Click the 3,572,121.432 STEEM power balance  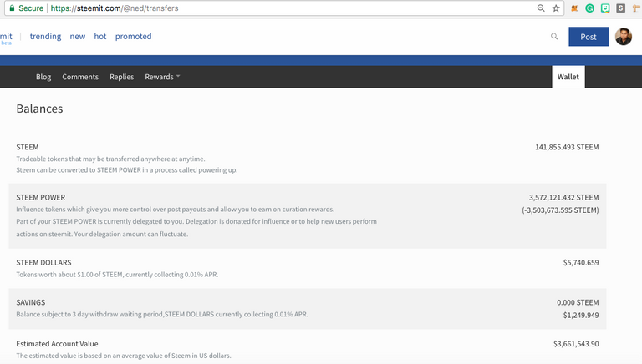[563, 198]
